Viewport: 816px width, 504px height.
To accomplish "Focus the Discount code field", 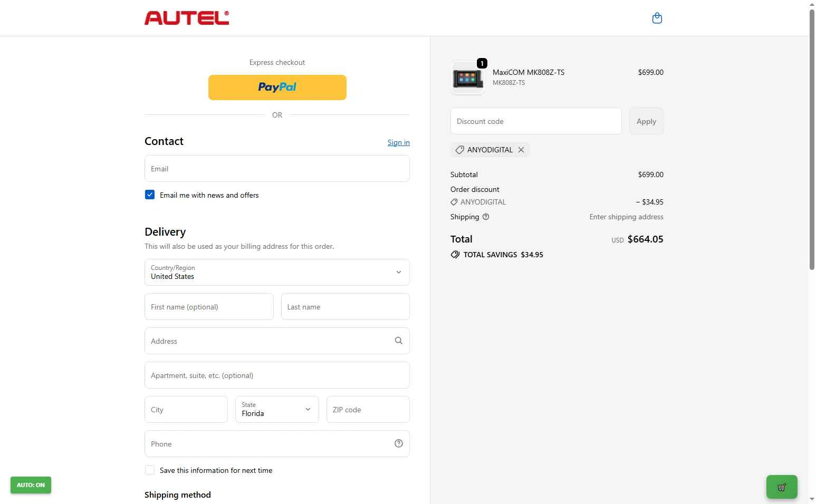I will pyautogui.click(x=536, y=121).
